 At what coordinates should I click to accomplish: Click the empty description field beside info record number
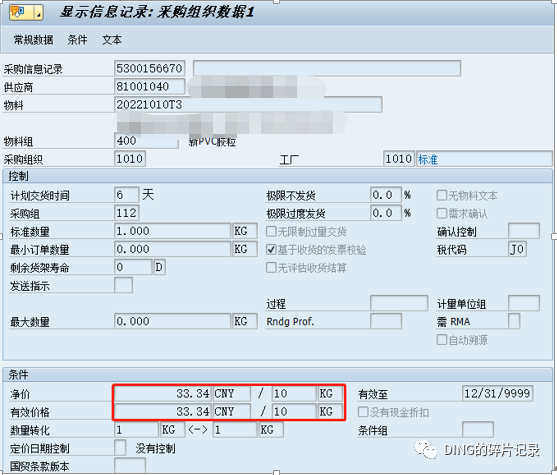[x=327, y=68]
